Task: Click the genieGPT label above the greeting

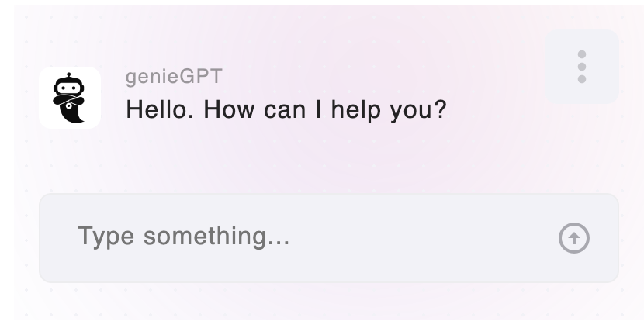Action: coord(174,76)
